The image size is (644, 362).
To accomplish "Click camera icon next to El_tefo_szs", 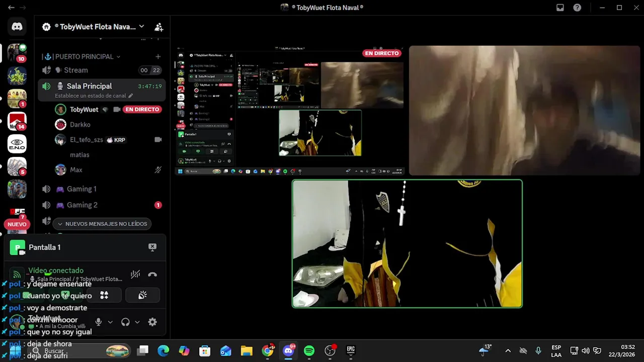I will coord(158,140).
